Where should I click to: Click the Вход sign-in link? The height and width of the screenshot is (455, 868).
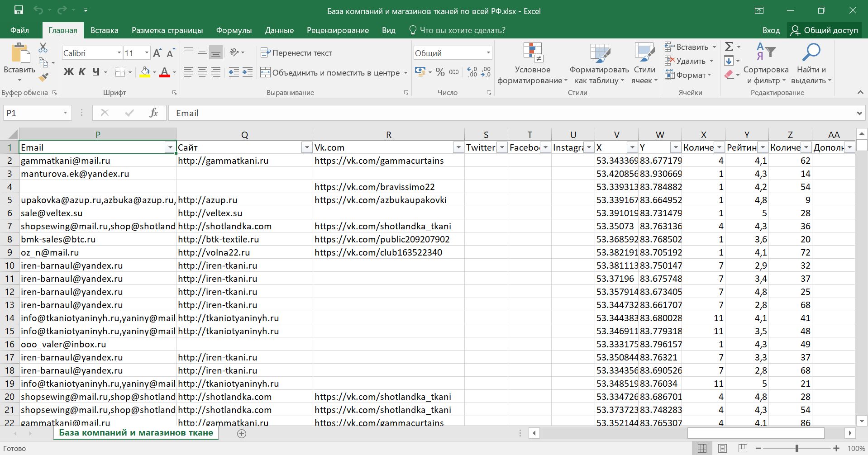(x=771, y=30)
